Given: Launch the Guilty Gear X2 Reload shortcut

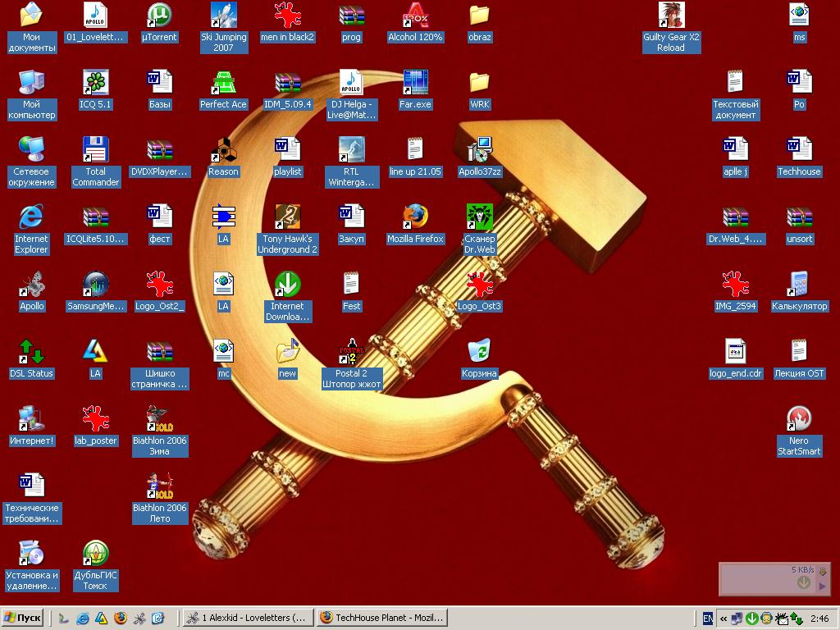Looking at the screenshot, I should point(671,16).
